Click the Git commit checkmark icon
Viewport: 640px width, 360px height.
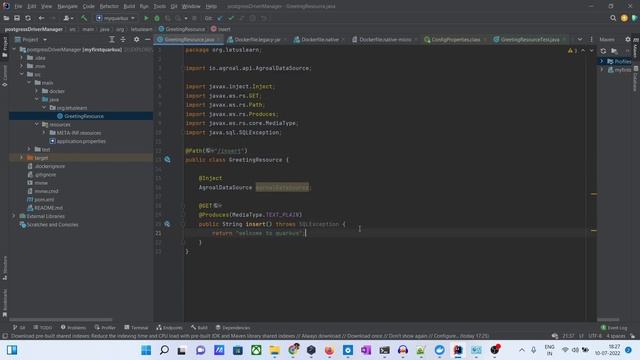(x=231, y=18)
